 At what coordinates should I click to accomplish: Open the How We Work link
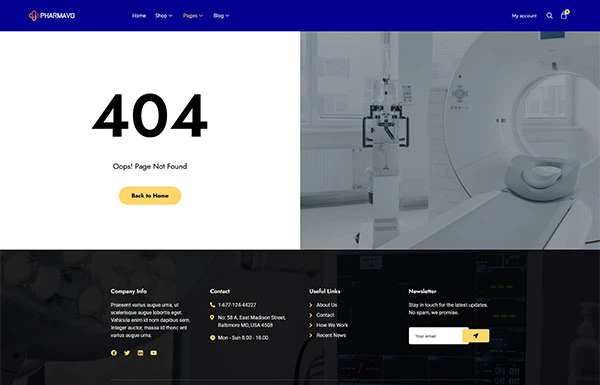click(x=332, y=325)
